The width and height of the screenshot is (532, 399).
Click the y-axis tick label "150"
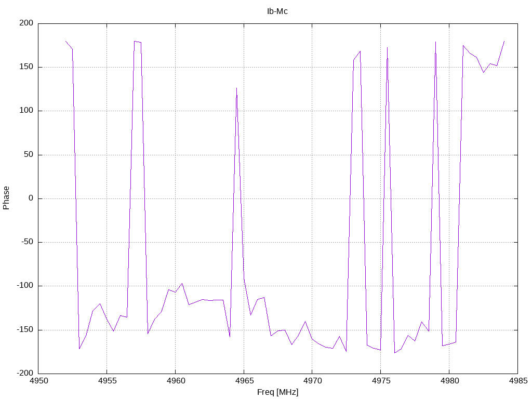point(26,67)
